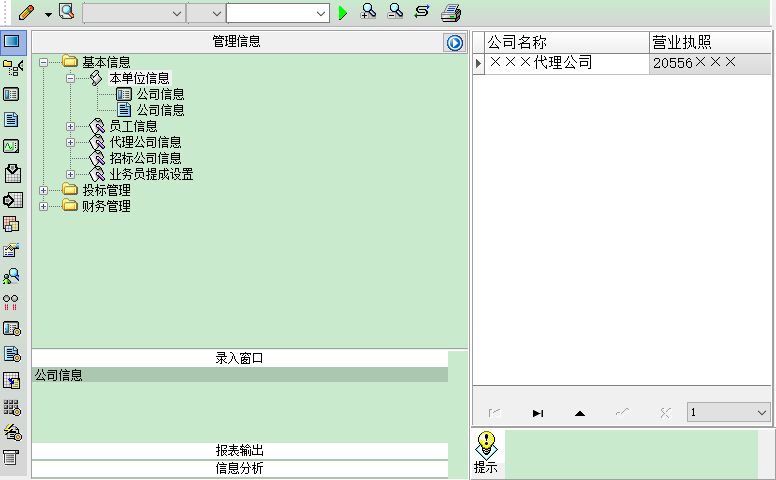Select the 20556××× license cell
Viewport: 776px width, 480px height.
pyautogui.click(x=710, y=63)
